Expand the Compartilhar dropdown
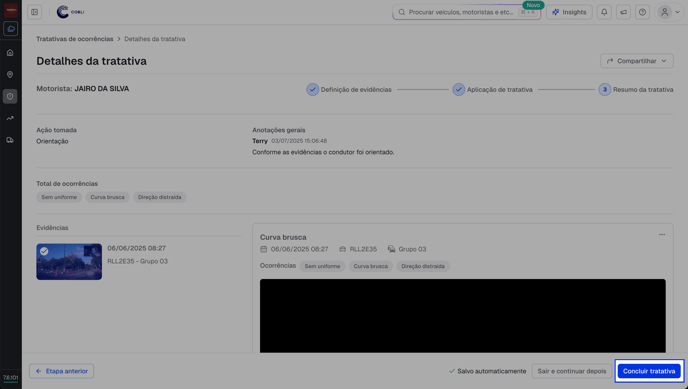 [637, 61]
